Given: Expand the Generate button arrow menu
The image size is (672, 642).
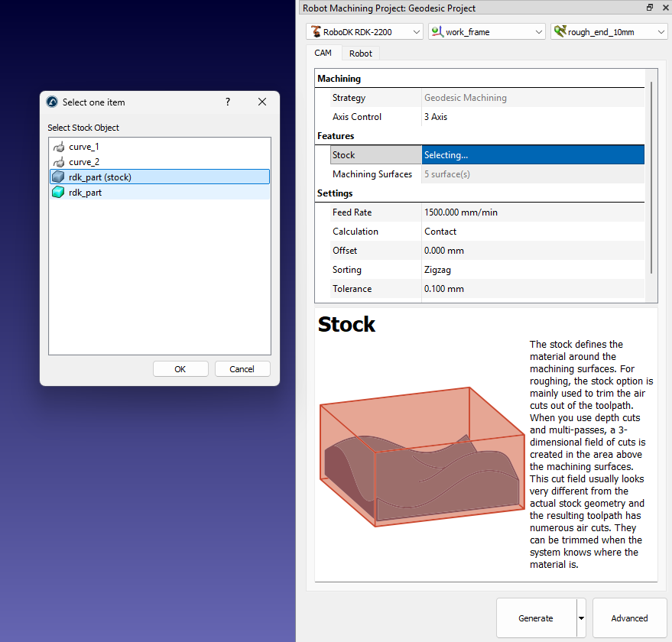Looking at the screenshot, I should point(581,618).
